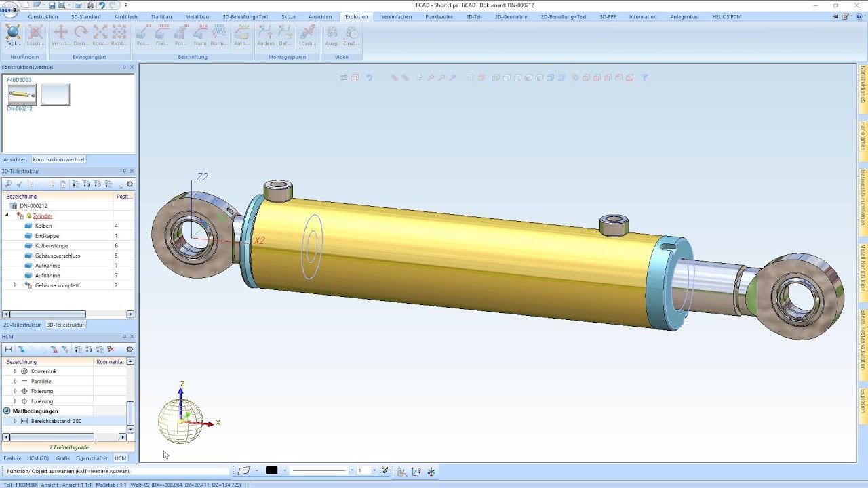The image size is (868, 488).
Task: Expand the Gehäuse komplett tree node
Action: (16, 285)
